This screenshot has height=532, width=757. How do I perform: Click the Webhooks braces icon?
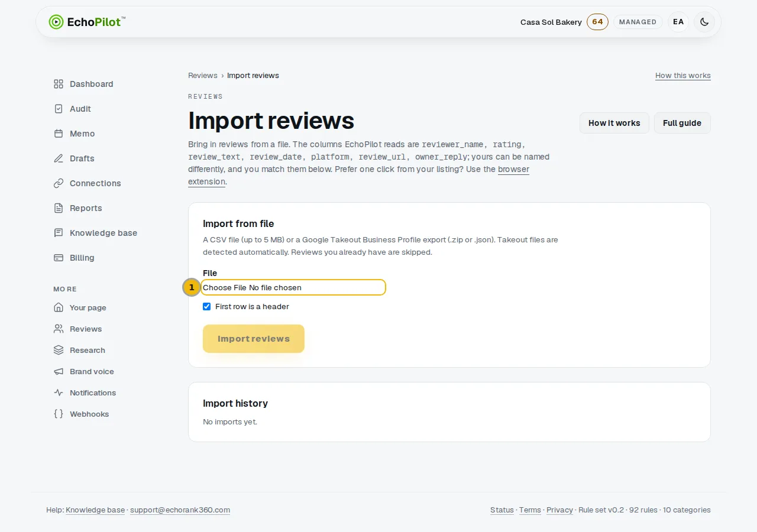59,414
